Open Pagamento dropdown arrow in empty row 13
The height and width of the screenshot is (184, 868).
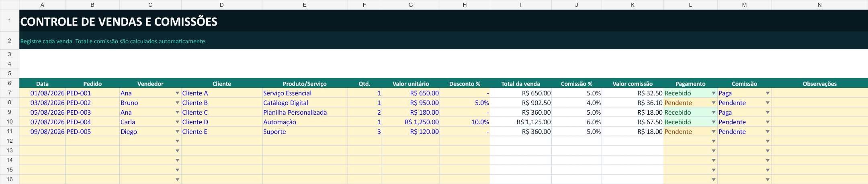(x=713, y=151)
